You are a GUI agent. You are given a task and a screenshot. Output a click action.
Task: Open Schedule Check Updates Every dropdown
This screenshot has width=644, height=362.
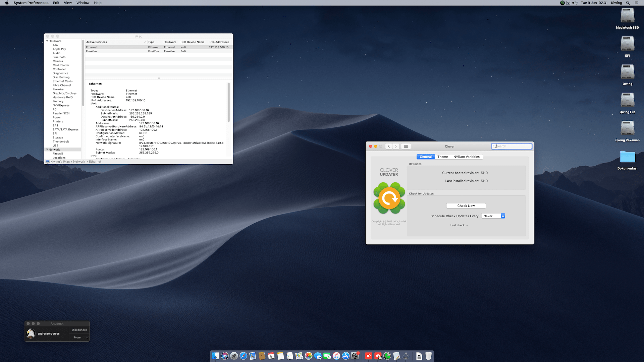point(493,216)
